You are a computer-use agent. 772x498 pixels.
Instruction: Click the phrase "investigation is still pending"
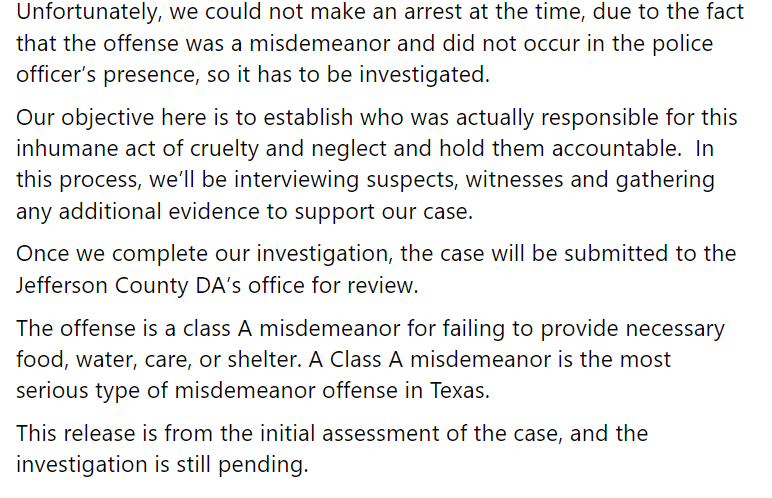[x=162, y=465]
